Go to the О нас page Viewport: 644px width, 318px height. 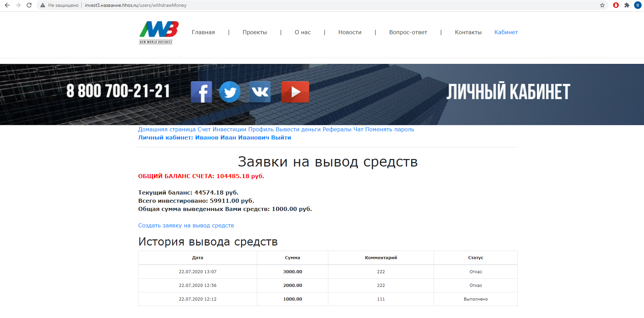(303, 32)
